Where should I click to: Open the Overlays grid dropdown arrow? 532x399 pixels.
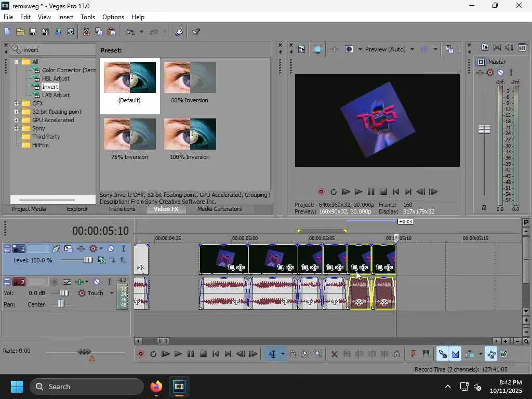point(435,49)
